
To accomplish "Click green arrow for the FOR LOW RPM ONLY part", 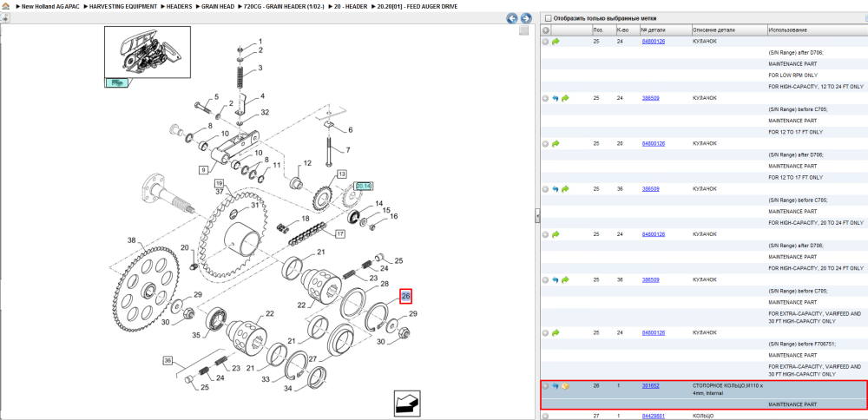I will [x=556, y=42].
